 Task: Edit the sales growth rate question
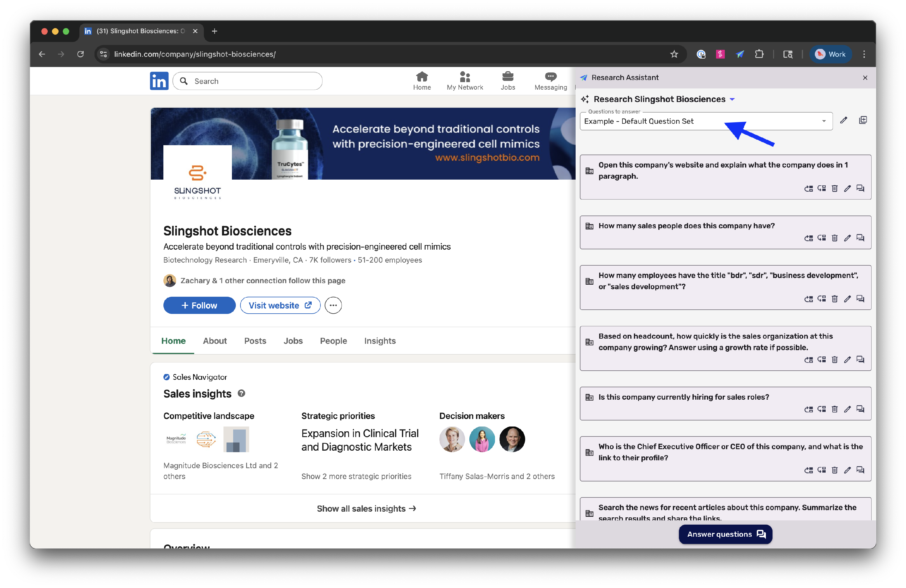(x=847, y=360)
